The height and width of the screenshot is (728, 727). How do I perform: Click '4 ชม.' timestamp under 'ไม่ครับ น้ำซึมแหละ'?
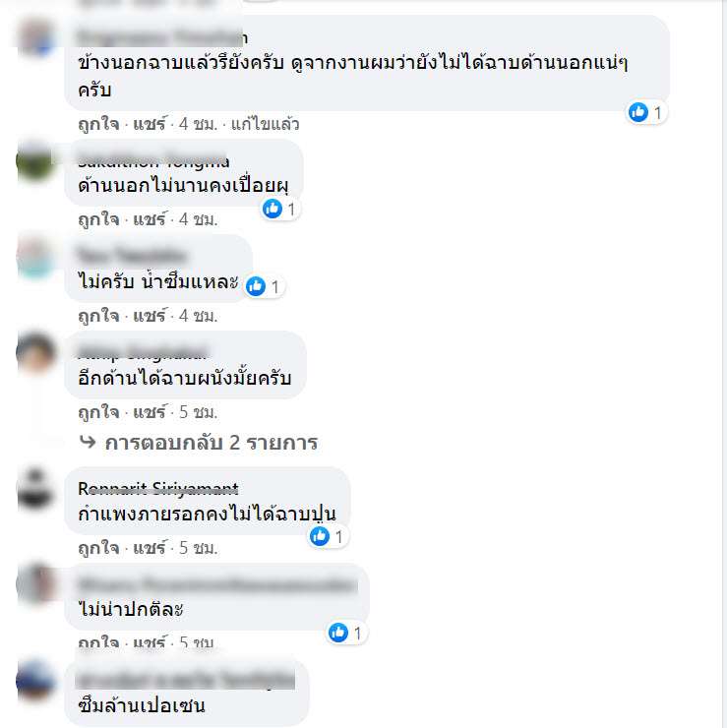[199, 316]
